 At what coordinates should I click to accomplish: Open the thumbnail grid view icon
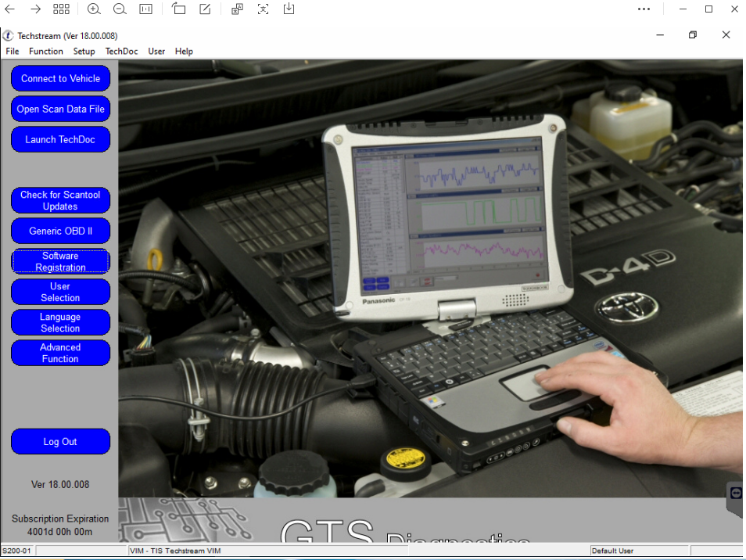pyautogui.click(x=61, y=9)
